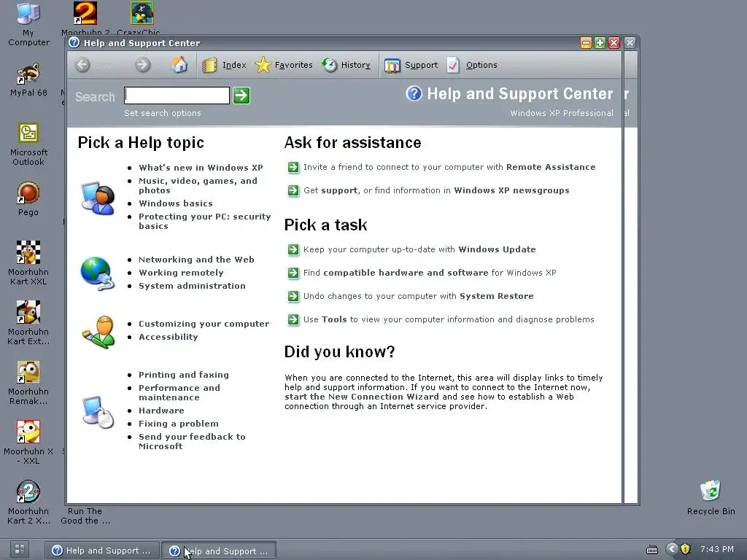This screenshot has height=560, width=747.
Task: Click the Windows Update task link
Action: [419, 249]
